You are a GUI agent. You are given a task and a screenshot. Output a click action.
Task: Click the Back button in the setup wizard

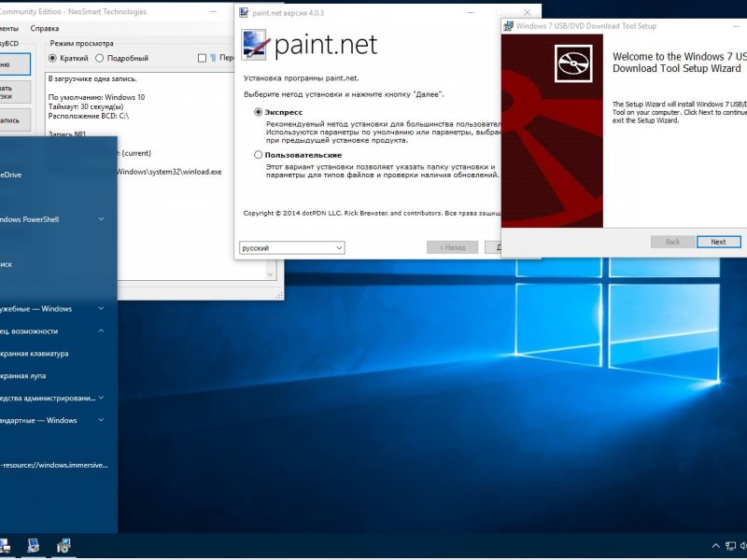672,242
